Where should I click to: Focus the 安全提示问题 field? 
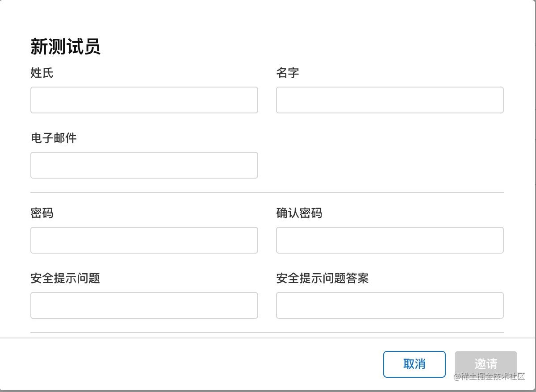pos(144,305)
